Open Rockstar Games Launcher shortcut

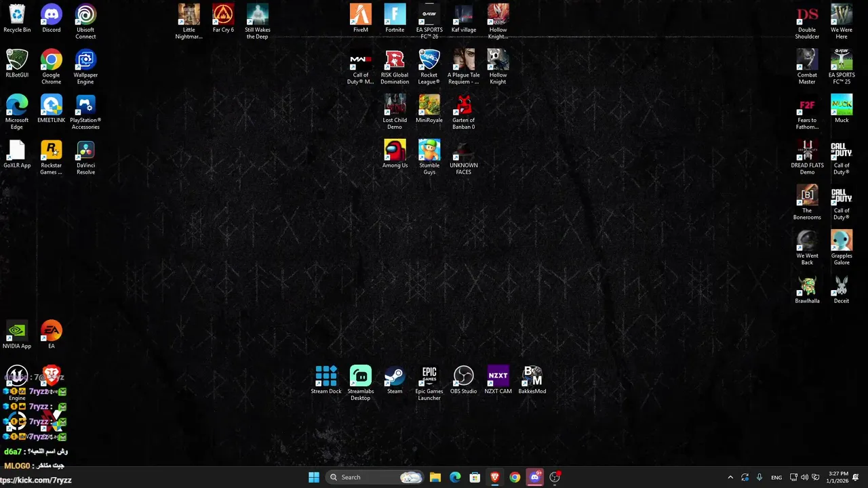coord(52,157)
